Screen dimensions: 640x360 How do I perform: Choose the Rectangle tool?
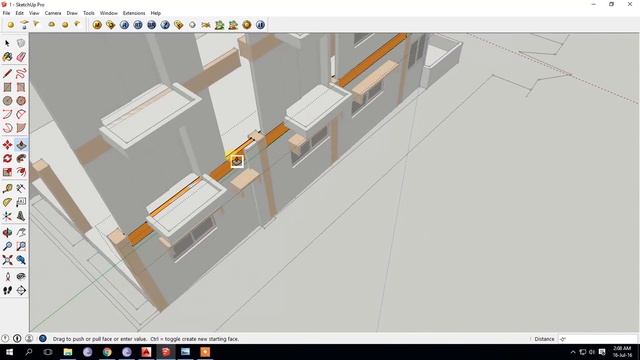click(7, 87)
